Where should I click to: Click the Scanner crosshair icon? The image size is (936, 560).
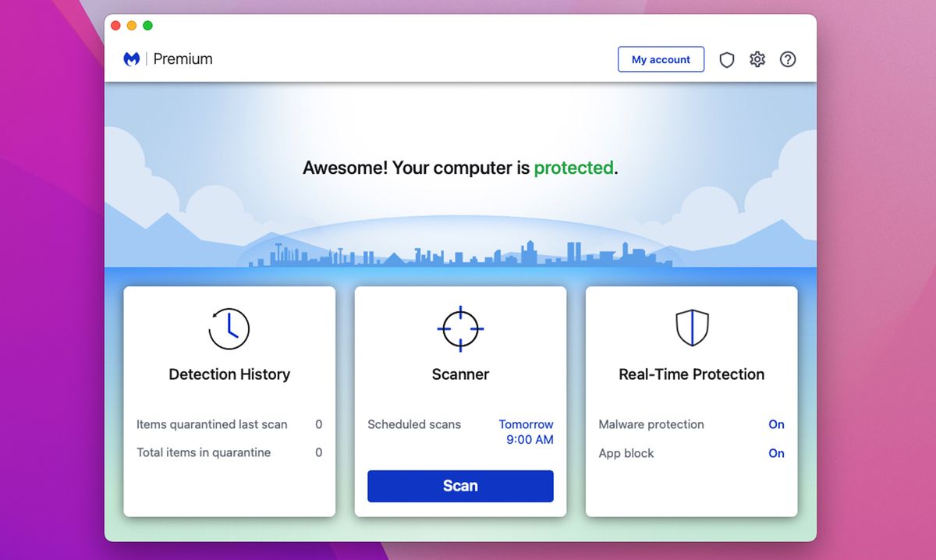pos(460,328)
